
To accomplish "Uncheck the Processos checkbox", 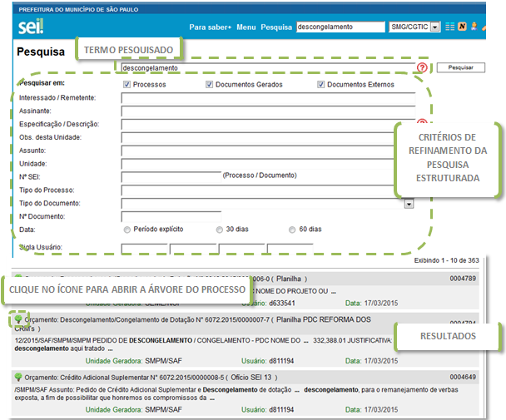I will (126, 85).
